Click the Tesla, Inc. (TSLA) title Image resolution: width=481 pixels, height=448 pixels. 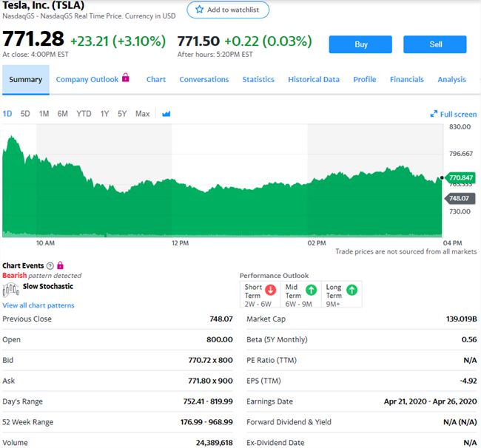tap(43, 5)
